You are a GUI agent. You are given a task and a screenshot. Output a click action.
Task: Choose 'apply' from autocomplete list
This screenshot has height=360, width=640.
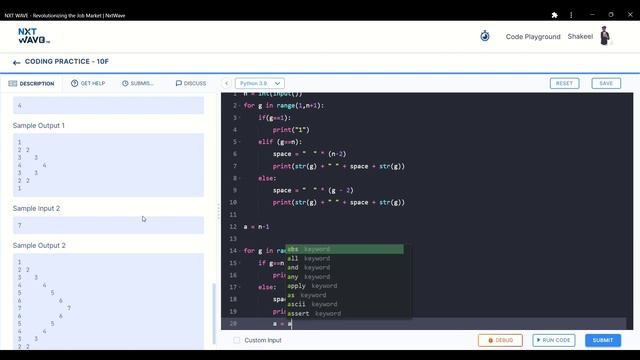click(x=344, y=286)
